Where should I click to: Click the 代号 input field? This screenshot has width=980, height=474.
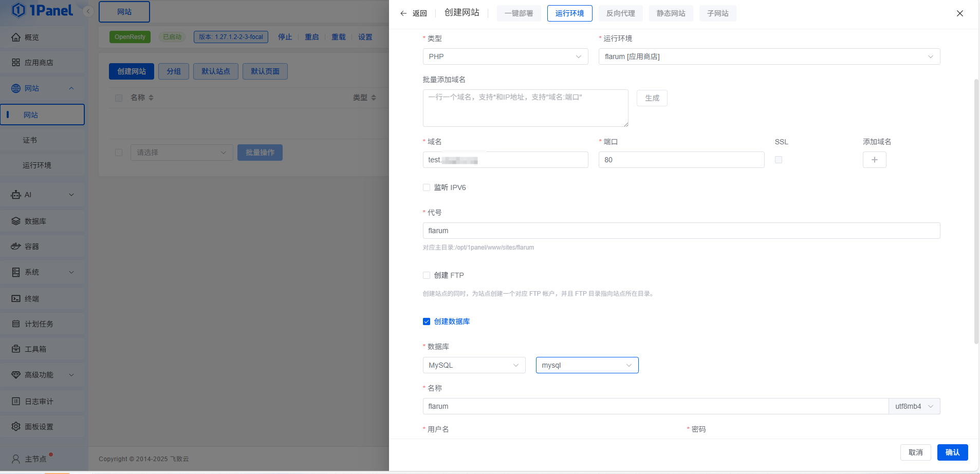click(x=681, y=231)
